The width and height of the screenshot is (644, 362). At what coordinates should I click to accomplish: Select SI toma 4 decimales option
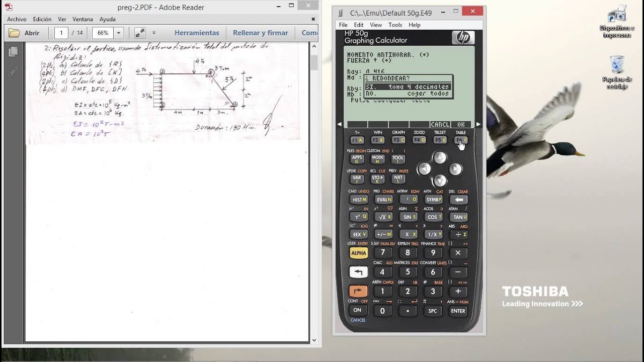(407, 86)
